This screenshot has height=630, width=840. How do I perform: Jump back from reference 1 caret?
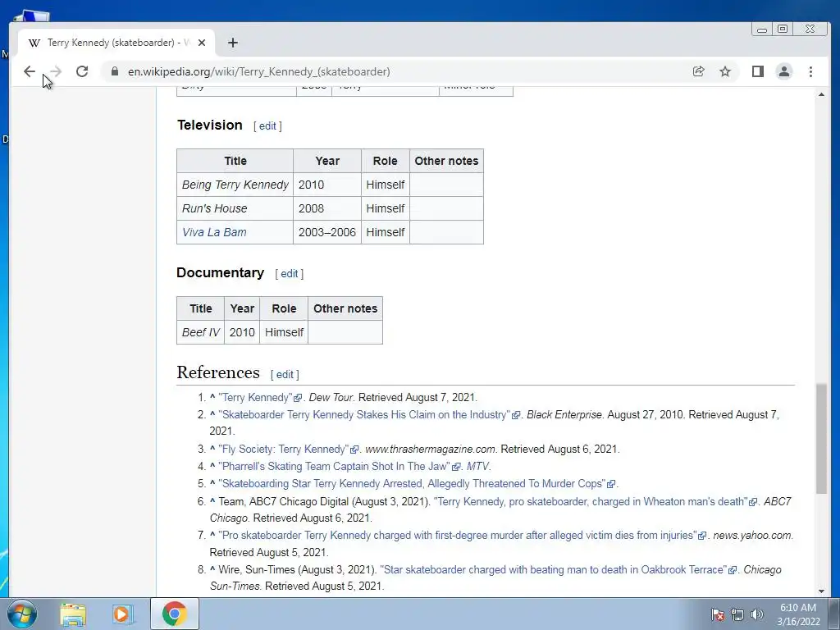click(x=212, y=398)
